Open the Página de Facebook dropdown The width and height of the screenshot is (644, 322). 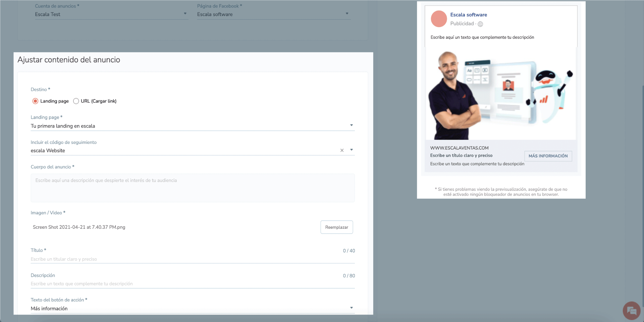[x=347, y=14]
